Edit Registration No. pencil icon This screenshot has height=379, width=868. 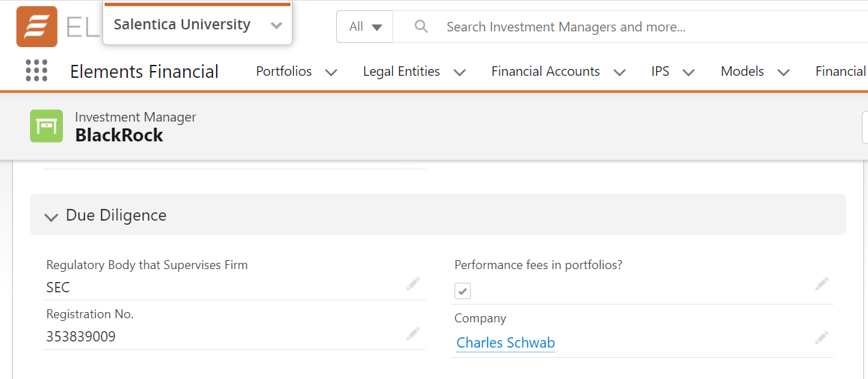pos(413,334)
